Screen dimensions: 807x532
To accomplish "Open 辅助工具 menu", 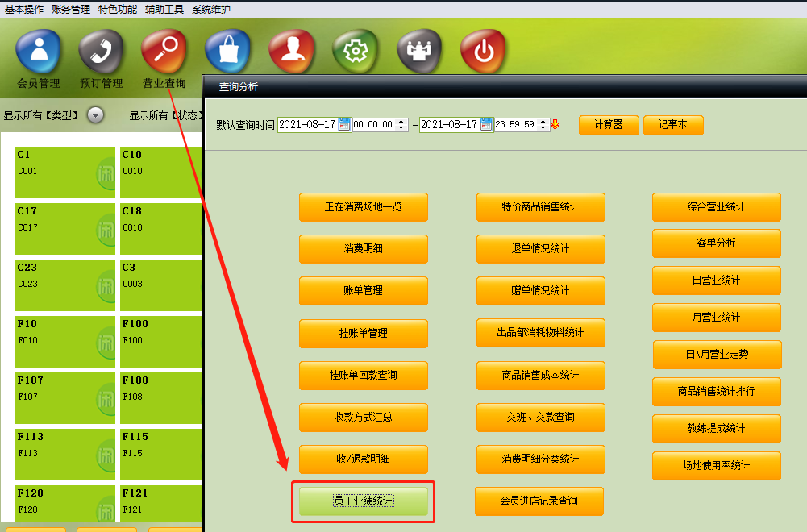I will click(164, 9).
